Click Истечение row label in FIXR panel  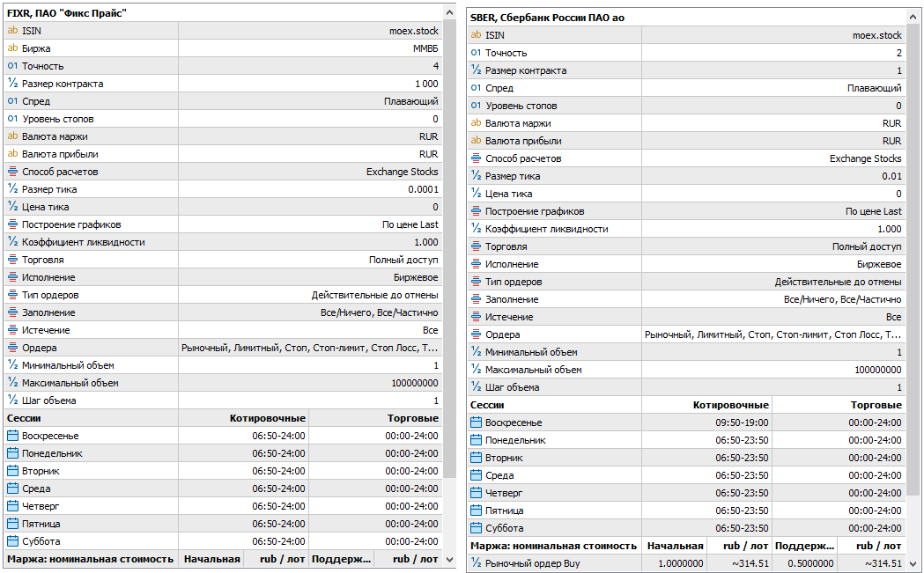coord(46,330)
